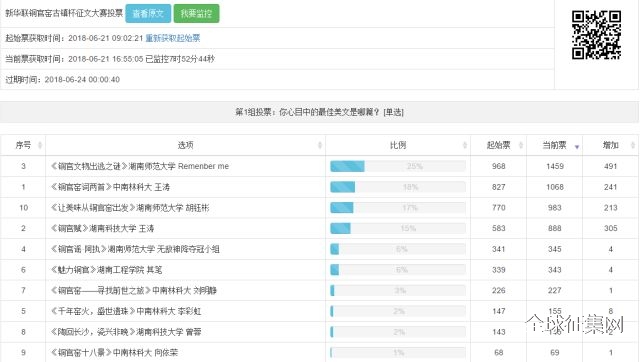Click the 25% progress bar for entry 3

point(398,166)
